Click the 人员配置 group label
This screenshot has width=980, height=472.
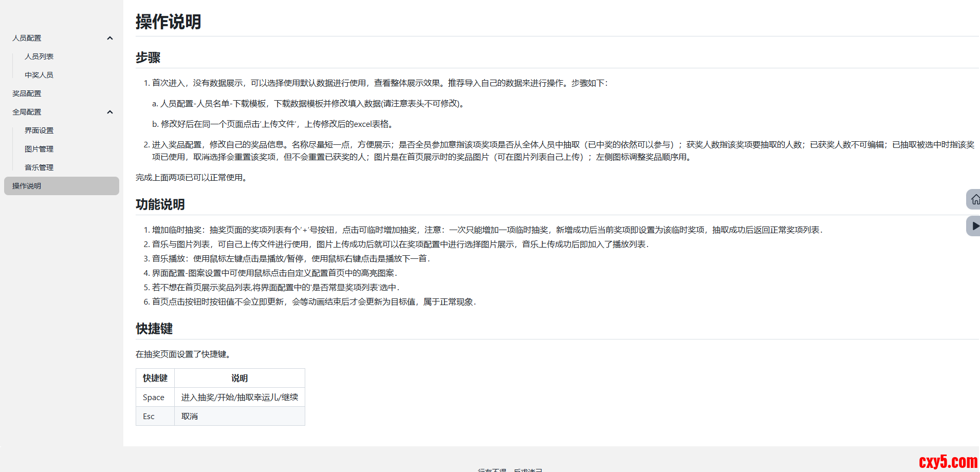[x=27, y=38]
